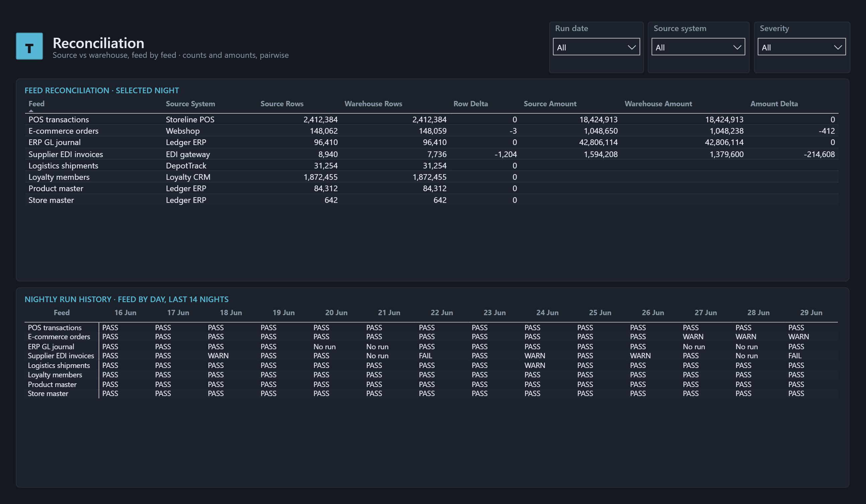Click the EDI gateway source system cell

click(x=188, y=154)
